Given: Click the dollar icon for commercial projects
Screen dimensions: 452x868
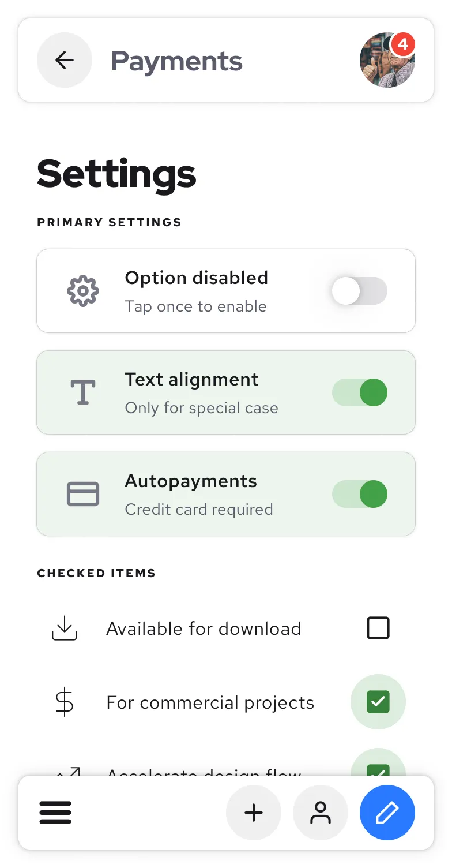Looking at the screenshot, I should 65,702.
